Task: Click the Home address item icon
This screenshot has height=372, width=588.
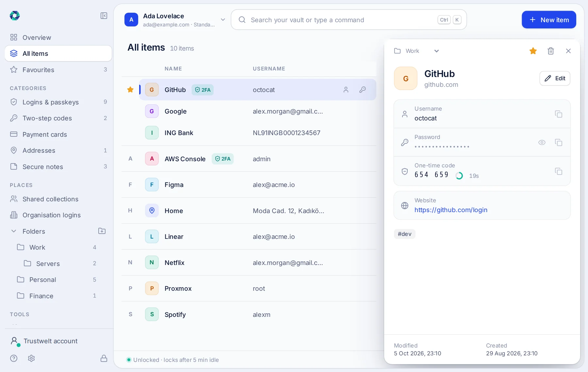Action: click(x=152, y=210)
